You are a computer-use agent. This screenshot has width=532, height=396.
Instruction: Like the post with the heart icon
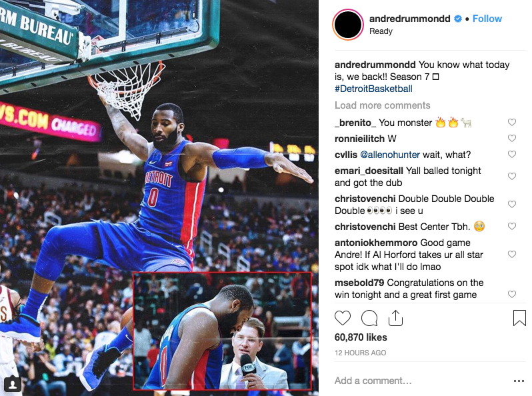click(x=343, y=318)
